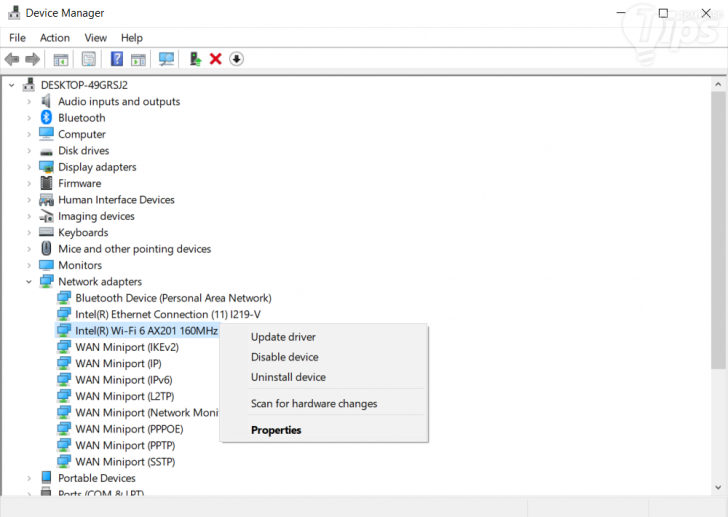
Task: Click Scan for hardware changes monitor icon
Action: point(166,59)
